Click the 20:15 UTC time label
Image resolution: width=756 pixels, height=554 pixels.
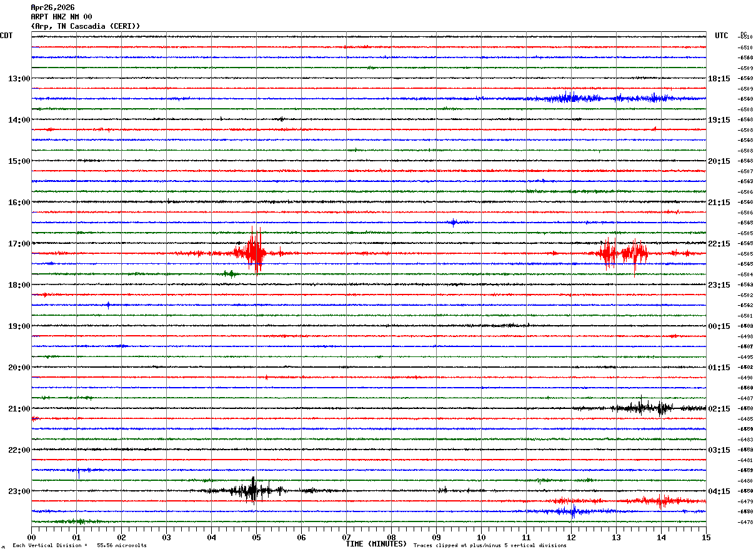pos(719,161)
